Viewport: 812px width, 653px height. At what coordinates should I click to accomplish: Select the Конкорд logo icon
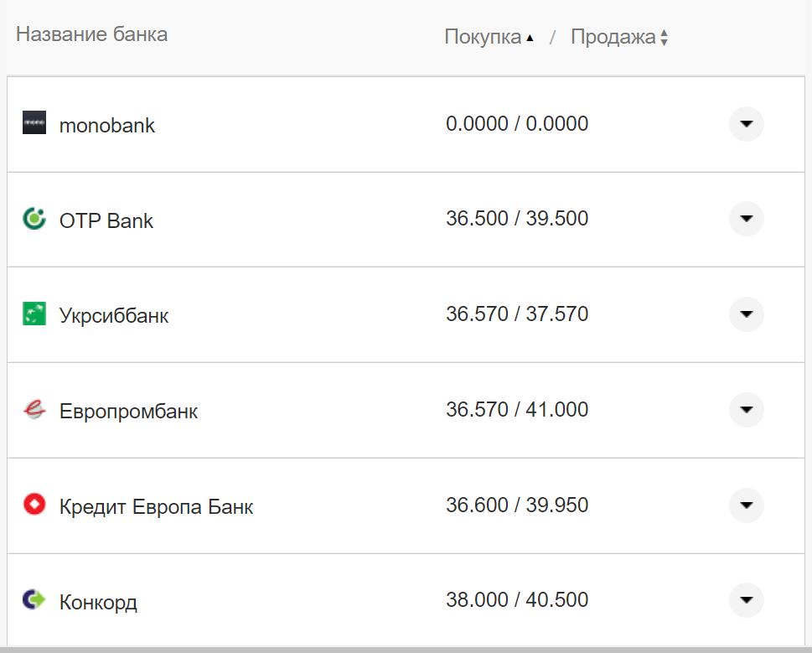(x=34, y=600)
